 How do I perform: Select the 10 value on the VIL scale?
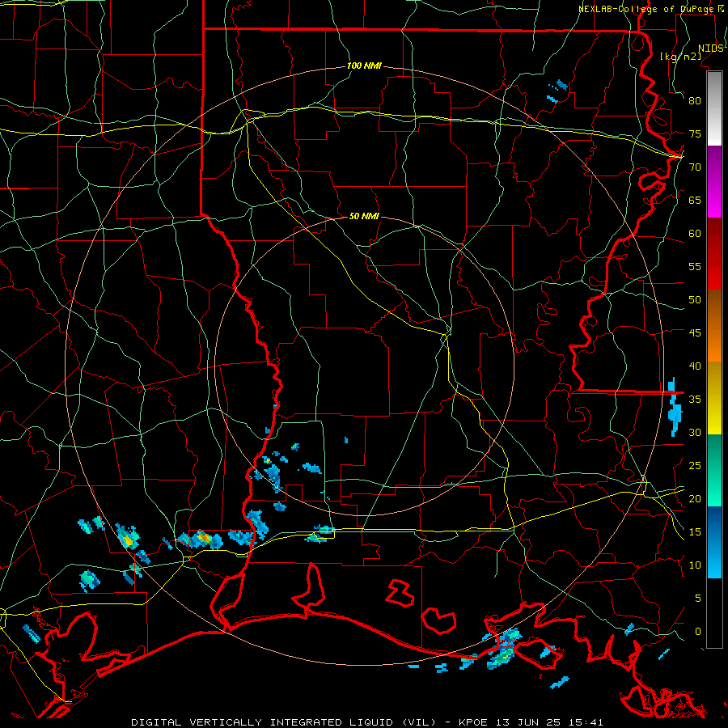tap(695, 565)
